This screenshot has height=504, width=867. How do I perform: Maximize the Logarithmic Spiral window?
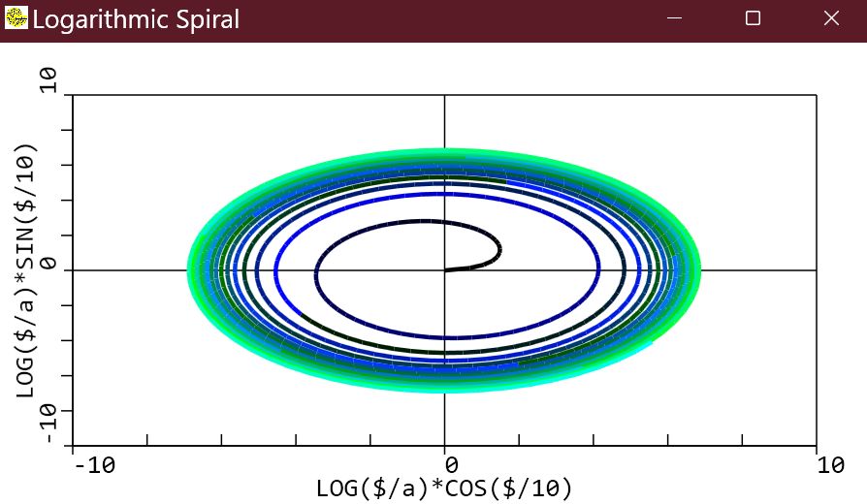(753, 18)
